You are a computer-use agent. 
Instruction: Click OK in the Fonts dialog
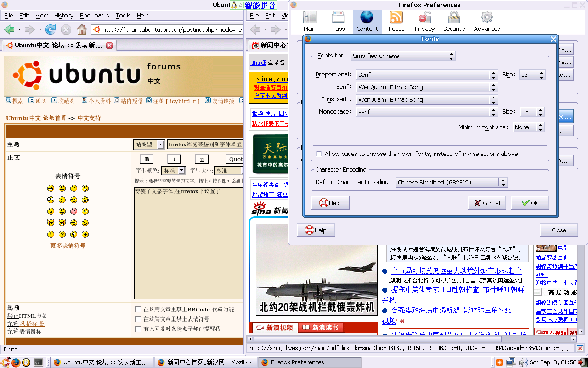530,203
